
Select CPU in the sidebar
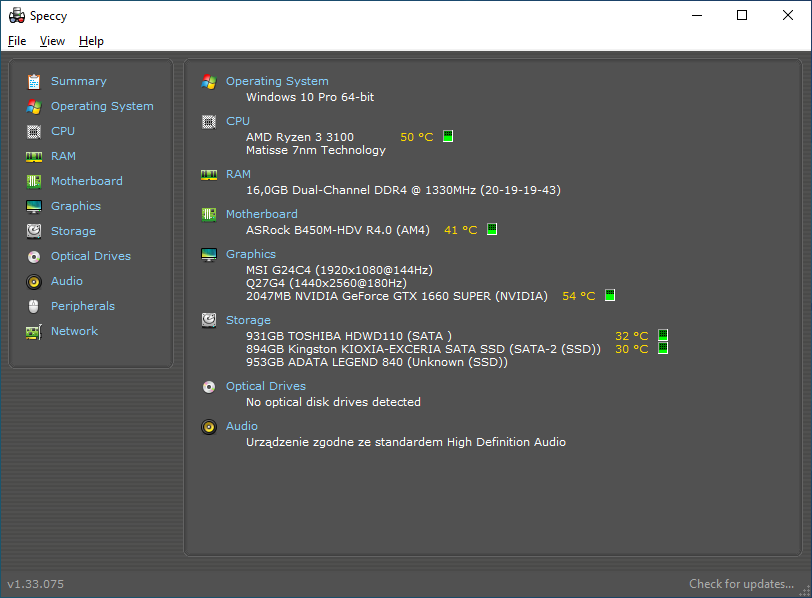(x=63, y=131)
